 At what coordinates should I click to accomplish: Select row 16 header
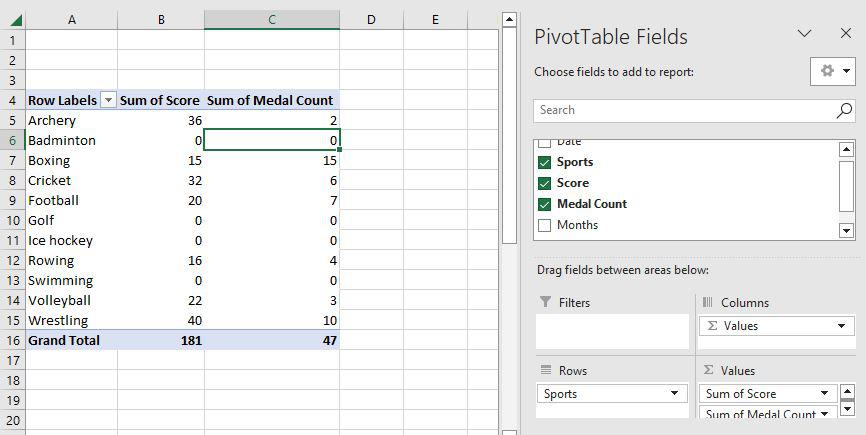11,340
